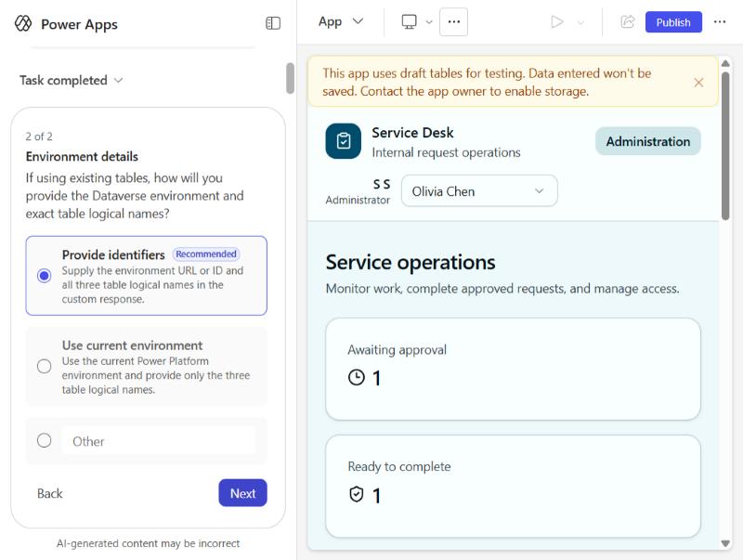Click the 'Internal request operations' subtitle
The width and height of the screenshot is (743, 560).
(446, 152)
